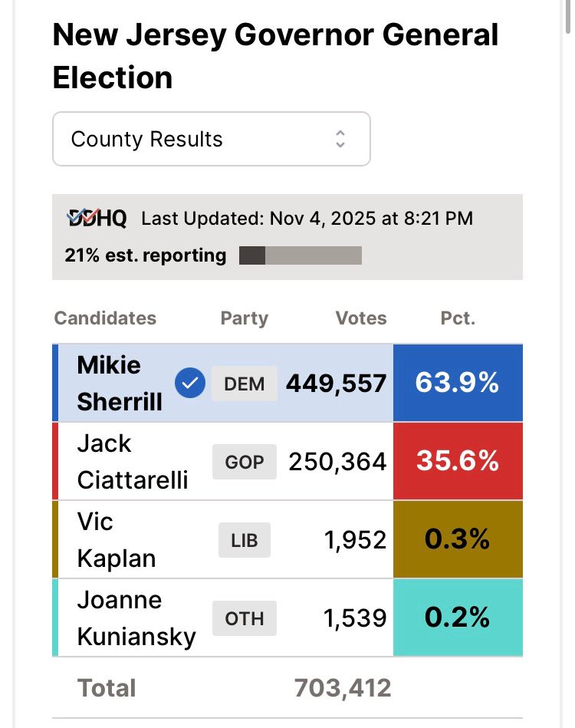Select candidate name Jack Ciattarelli
Screen dimensions: 575x728
pos(132,462)
